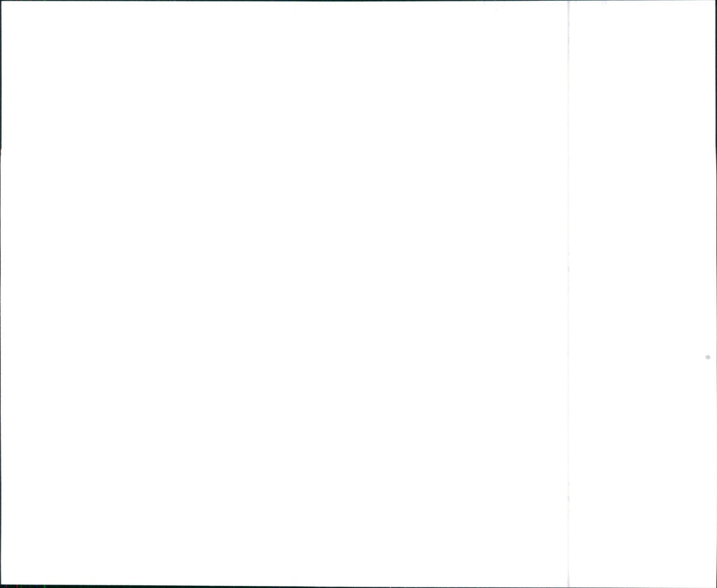
Task: Click the page's upper-left corner
Action: 1,1
